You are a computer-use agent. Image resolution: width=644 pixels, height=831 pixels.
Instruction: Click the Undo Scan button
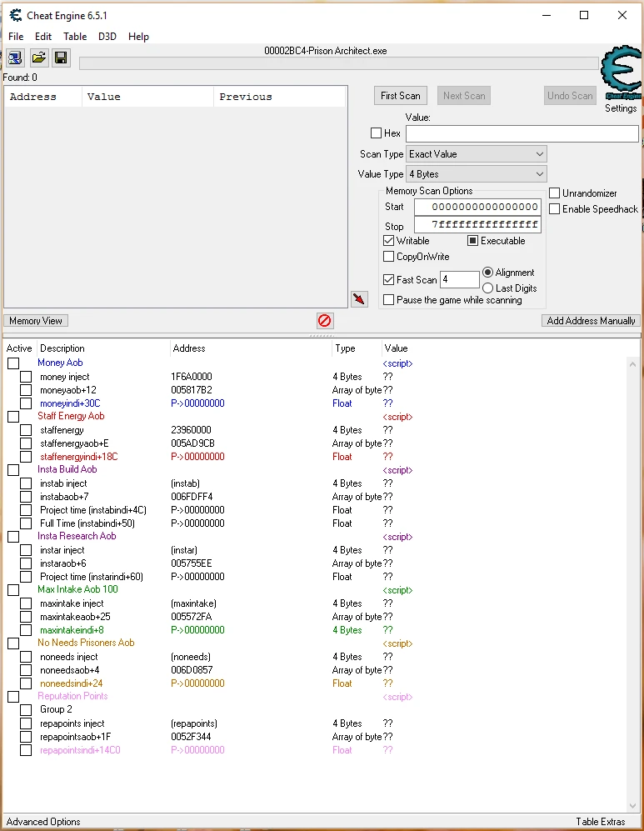pos(570,96)
